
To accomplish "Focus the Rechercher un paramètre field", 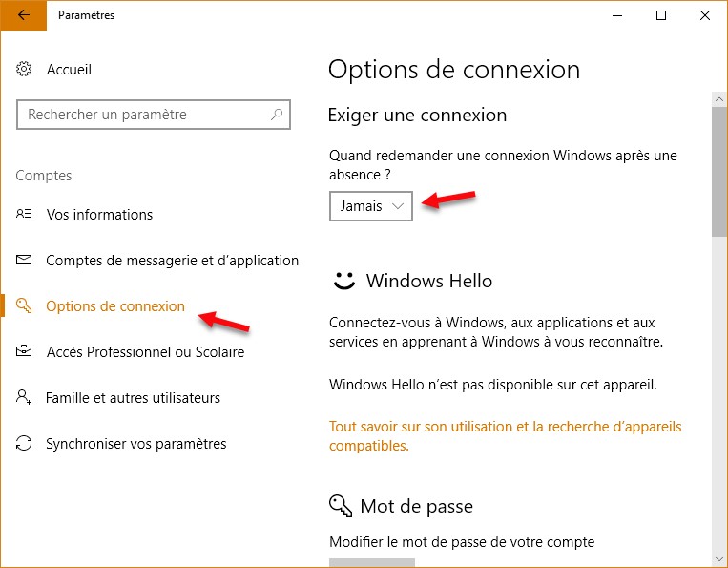I will point(143,115).
